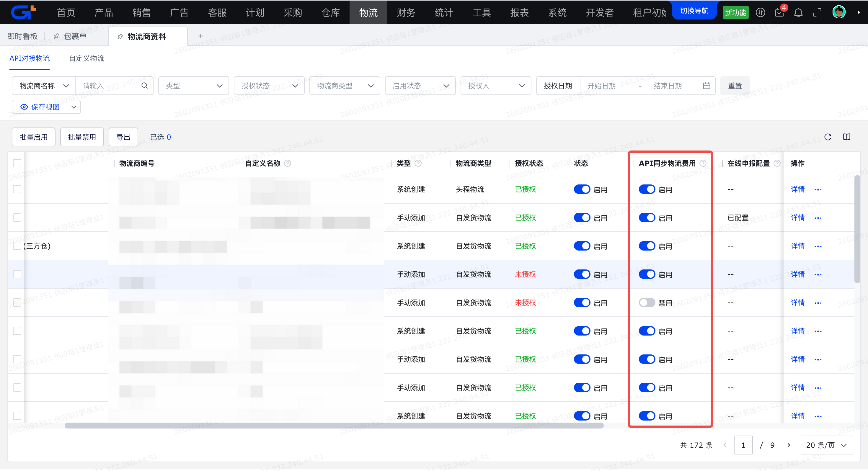Click the fullscreen expand icon
Screen dimensions: 868x471
point(817,13)
